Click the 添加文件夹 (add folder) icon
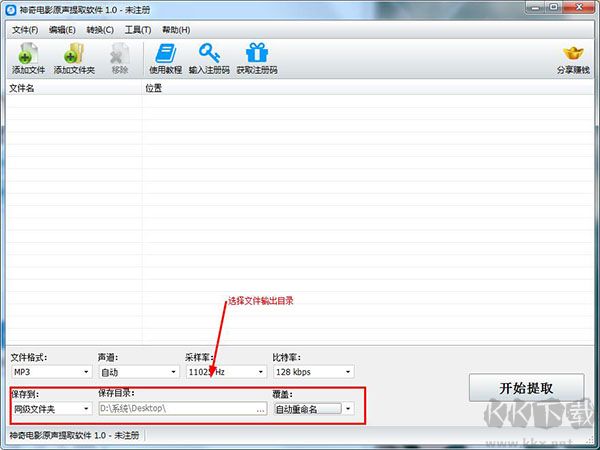 (x=74, y=58)
